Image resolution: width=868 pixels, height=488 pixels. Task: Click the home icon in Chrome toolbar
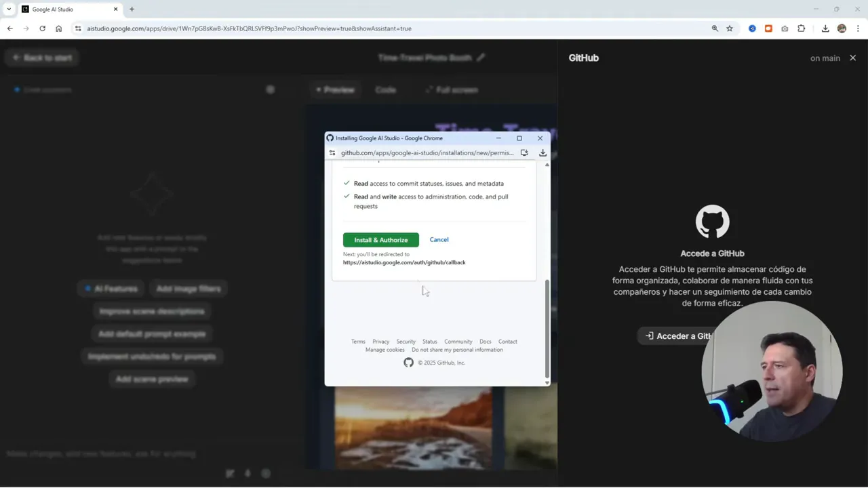click(x=59, y=28)
